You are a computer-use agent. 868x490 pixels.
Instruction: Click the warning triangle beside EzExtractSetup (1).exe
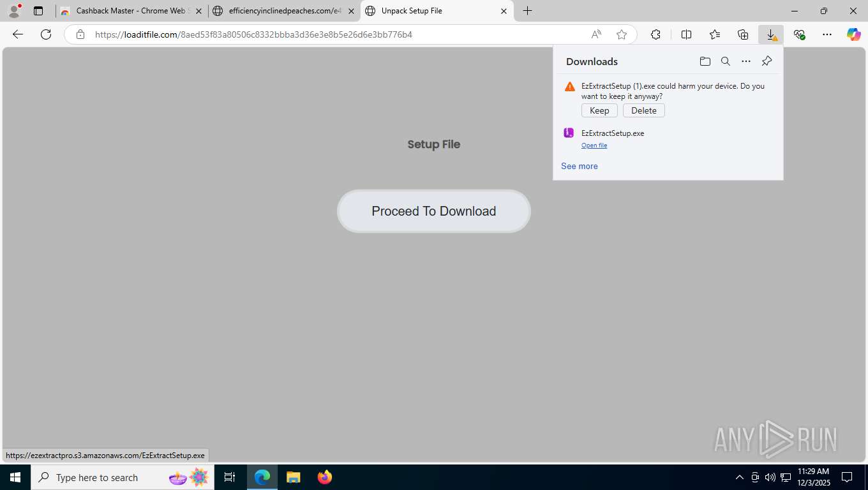[570, 87]
